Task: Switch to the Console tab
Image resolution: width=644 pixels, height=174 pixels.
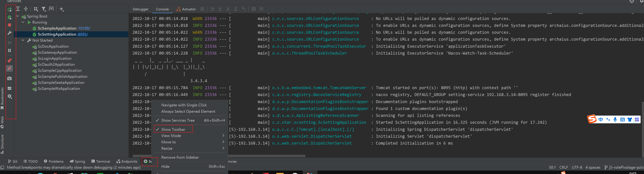Action: (x=162, y=9)
